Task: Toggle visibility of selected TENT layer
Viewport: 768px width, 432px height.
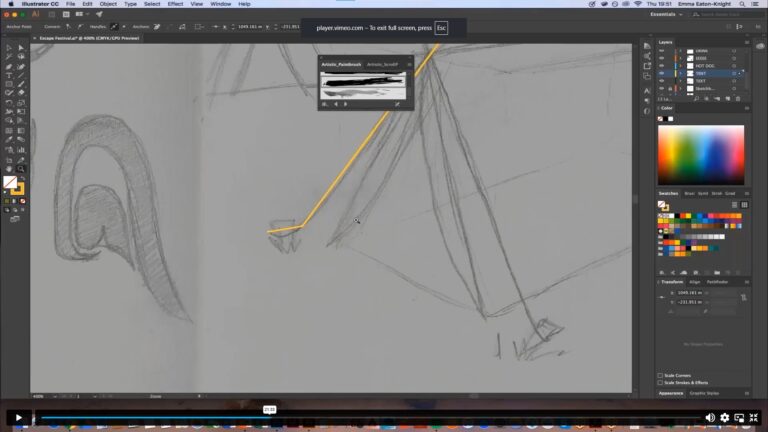Action: point(662,73)
